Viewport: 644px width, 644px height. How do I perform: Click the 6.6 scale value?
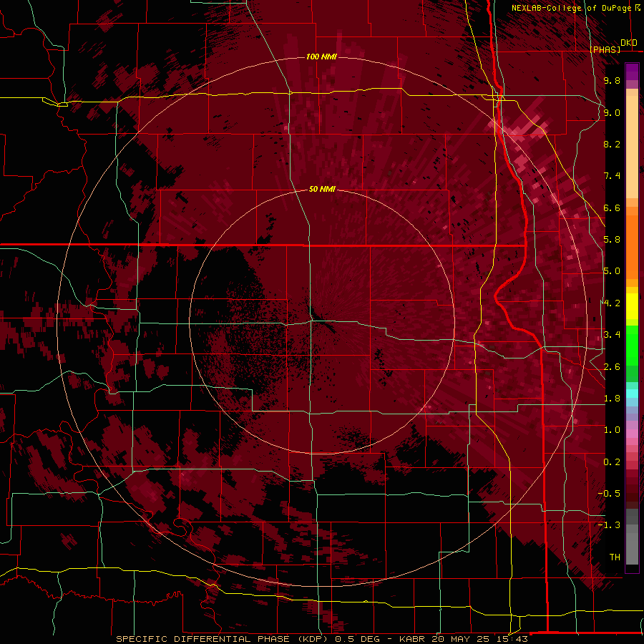pyautogui.click(x=612, y=208)
